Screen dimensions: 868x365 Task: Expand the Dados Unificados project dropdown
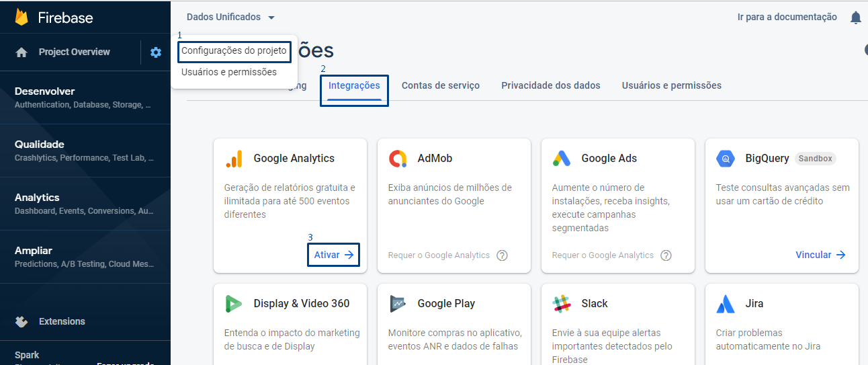[x=231, y=17]
